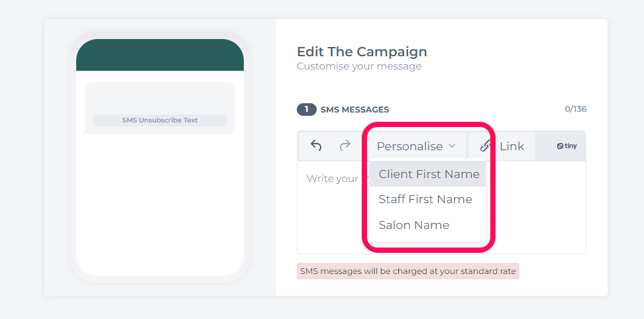Click the 0/136 character counter
This screenshot has width=644, height=319.
point(575,109)
